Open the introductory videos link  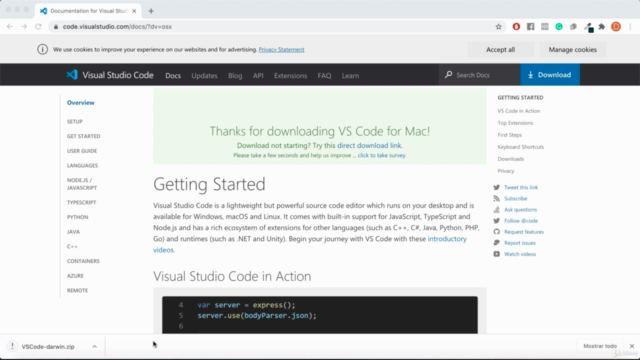point(447,239)
